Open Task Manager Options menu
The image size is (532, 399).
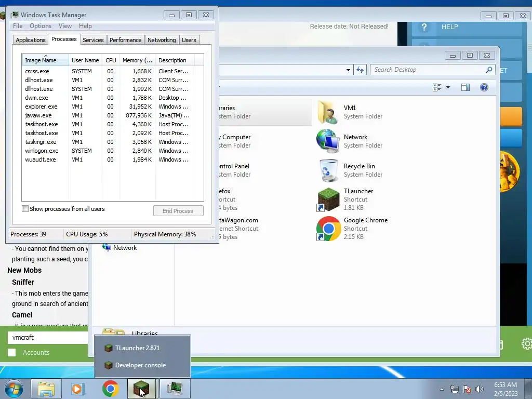(x=41, y=26)
